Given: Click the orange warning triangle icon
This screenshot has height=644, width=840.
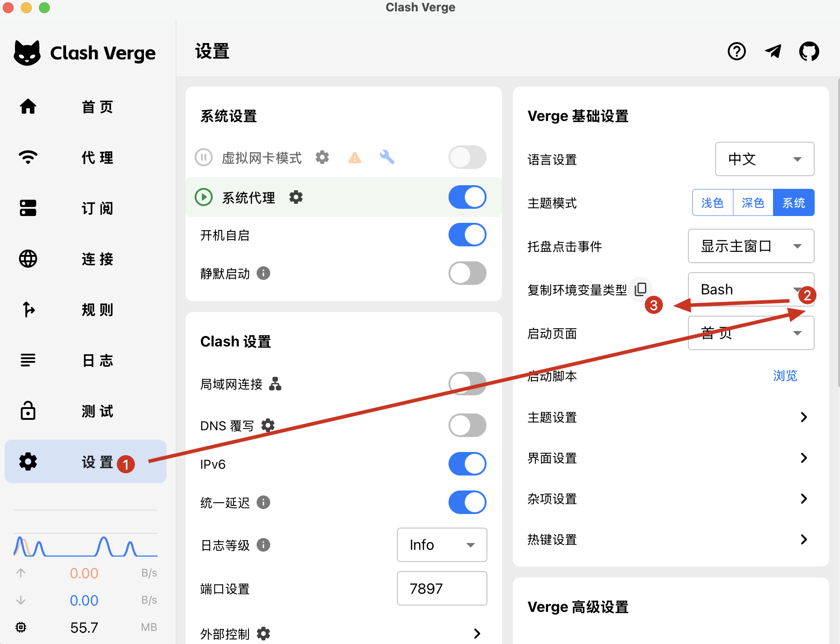Looking at the screenshot, I should pyautogui.click(x=355, y=158).
